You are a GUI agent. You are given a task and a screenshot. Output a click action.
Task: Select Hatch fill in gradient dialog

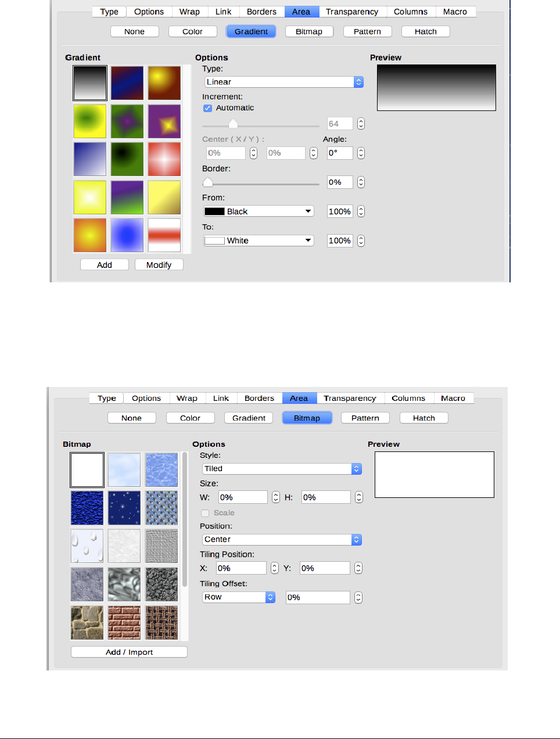tap(426, 31)
